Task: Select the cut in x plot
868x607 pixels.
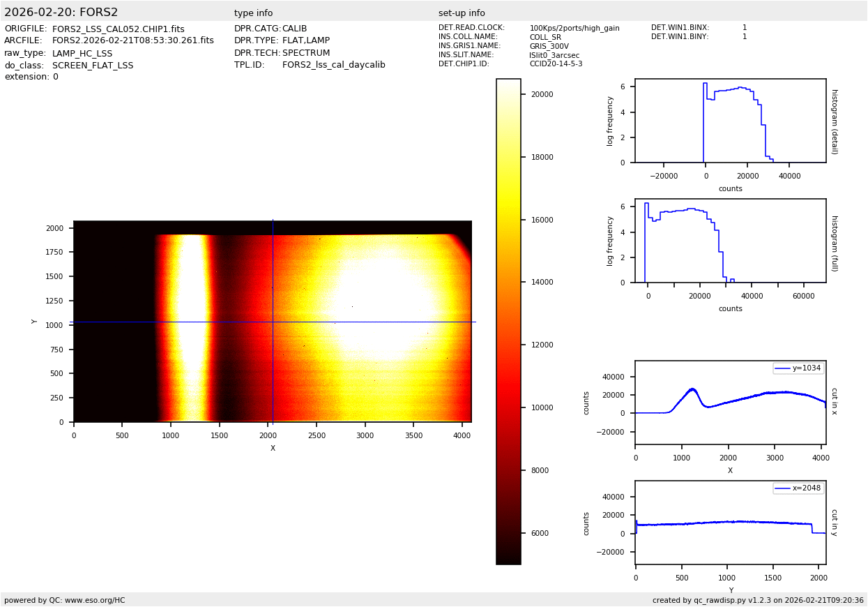Action: click(730, 403)
